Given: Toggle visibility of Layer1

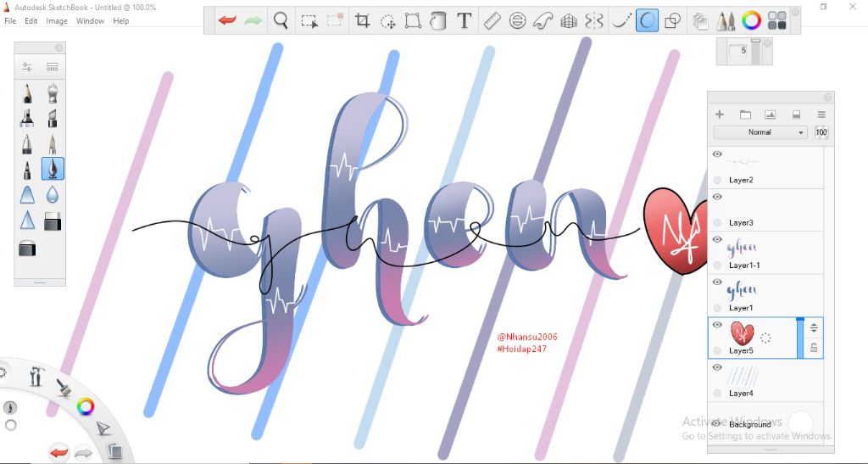Looking at the screenshot, I should [717, 282].
